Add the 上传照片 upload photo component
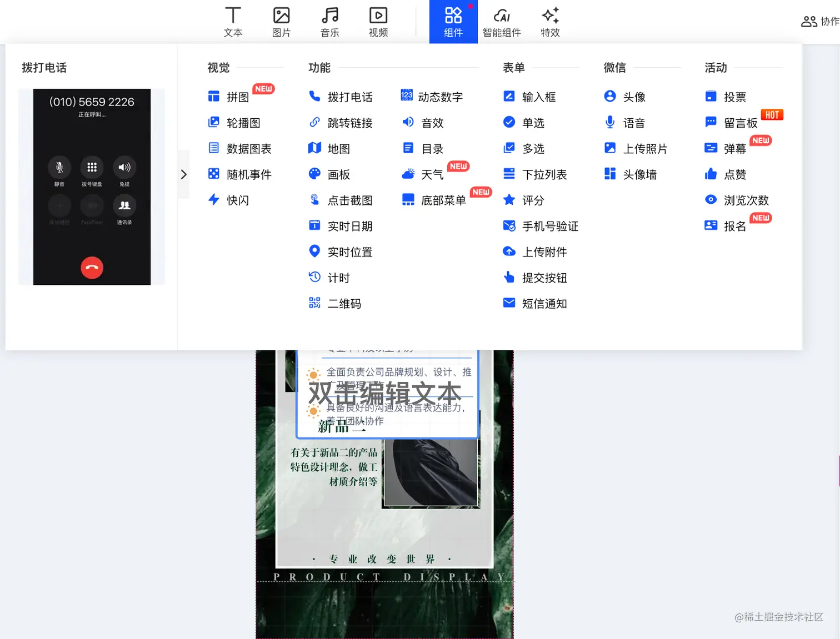The width and height of the screenshot is (840, 639). (x=636, y=148)
